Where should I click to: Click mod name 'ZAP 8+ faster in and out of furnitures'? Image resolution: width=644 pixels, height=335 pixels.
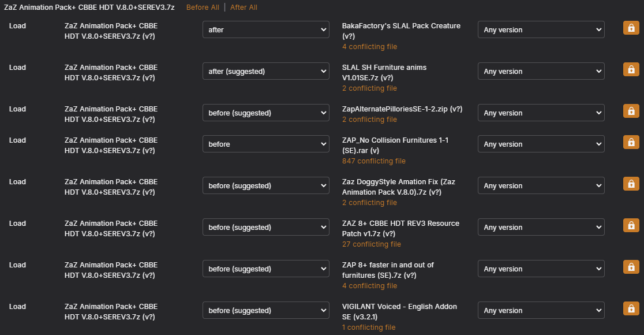[388, 270]
